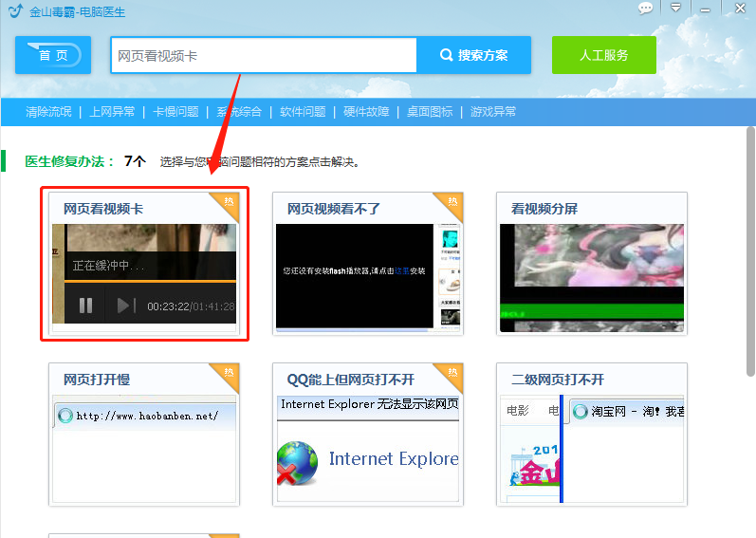Open the 网页打开慢 solution title
Screen dimensions: 756x538
[97, 380]
